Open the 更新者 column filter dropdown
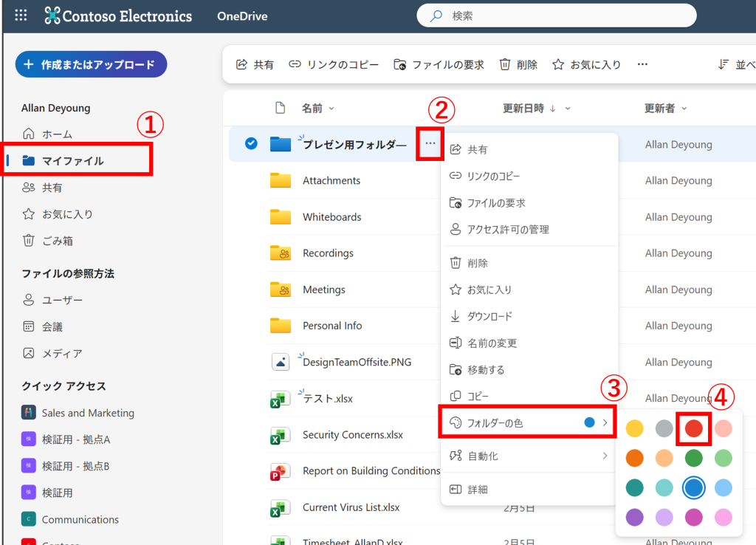Screen dimensions: 756x545 [684, 109]
